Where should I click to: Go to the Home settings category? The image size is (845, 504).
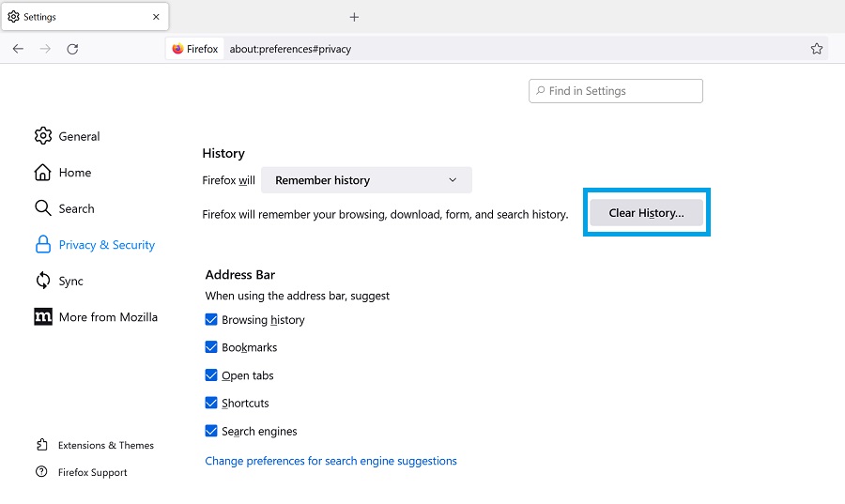point(74,173)
